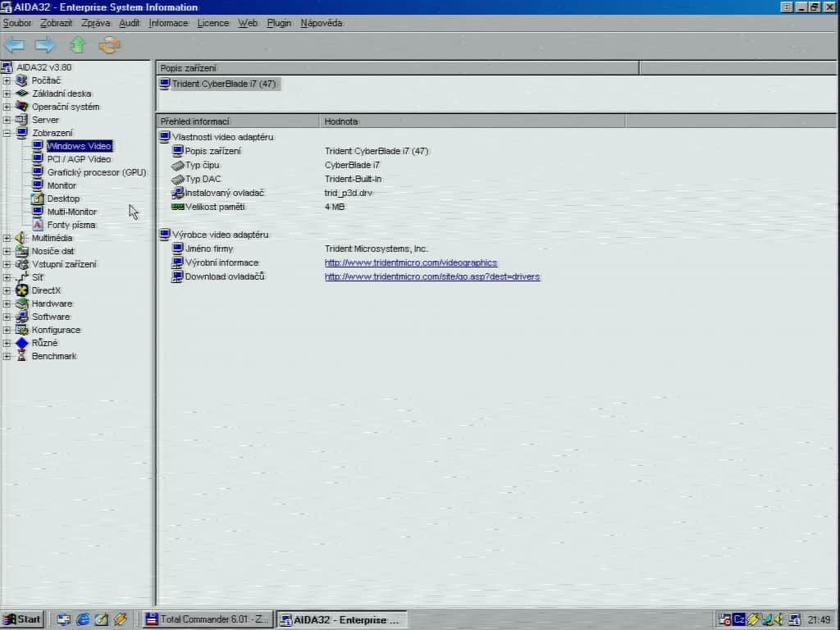Select the Monitor tree item

pyautogui.click(x=62, y=185)
